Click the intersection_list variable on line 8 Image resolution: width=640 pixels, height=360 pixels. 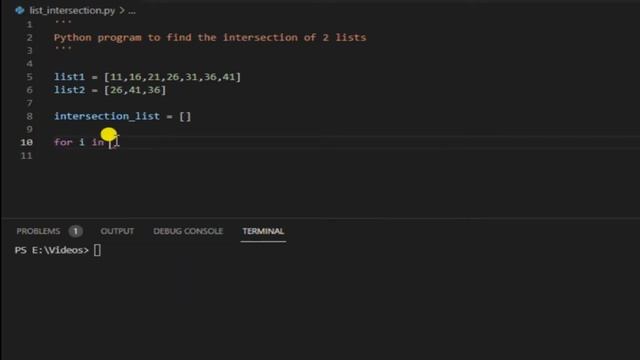click(x=107, y=116)
